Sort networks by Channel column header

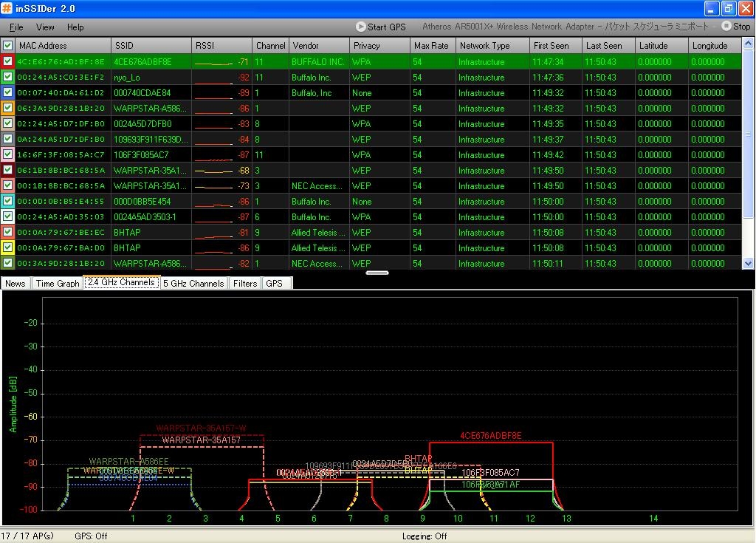click(x=270, y=46)
